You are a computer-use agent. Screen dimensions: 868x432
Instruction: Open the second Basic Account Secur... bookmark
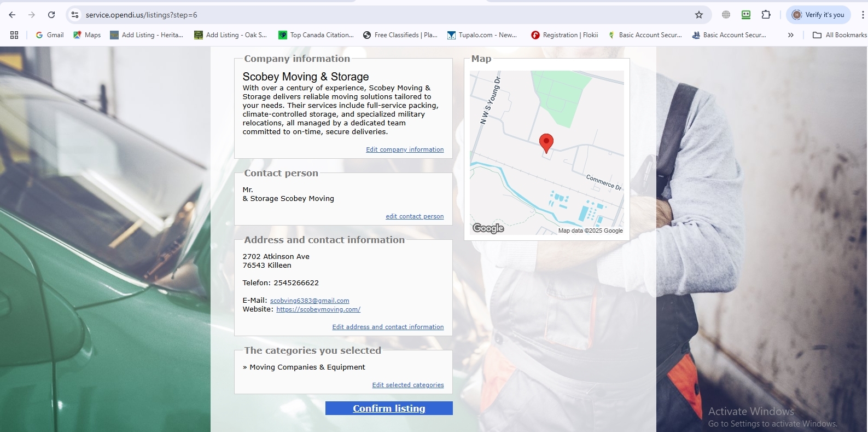pyautogui.click(x=729, y=35)
